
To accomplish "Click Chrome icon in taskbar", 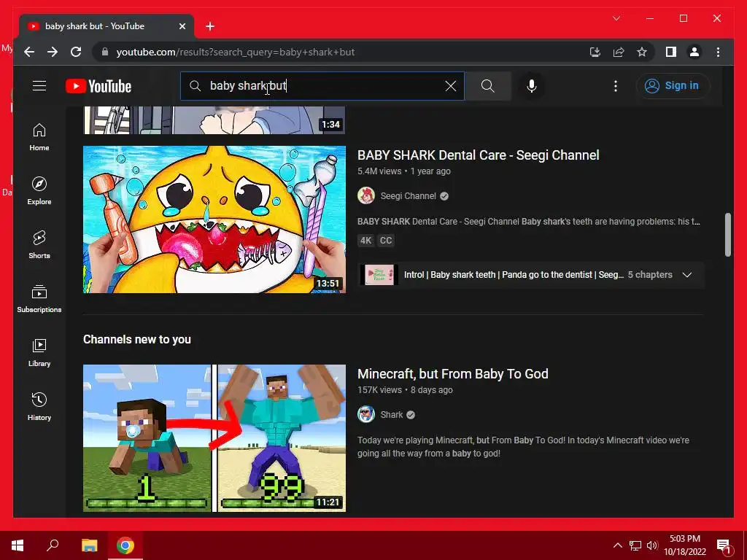I will tap(125, 545).
